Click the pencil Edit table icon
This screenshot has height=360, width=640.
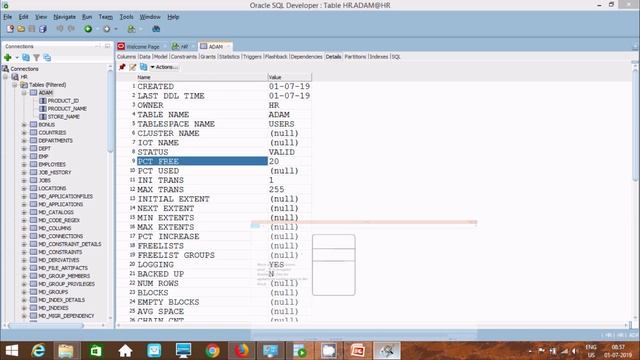tap(133, 67)
